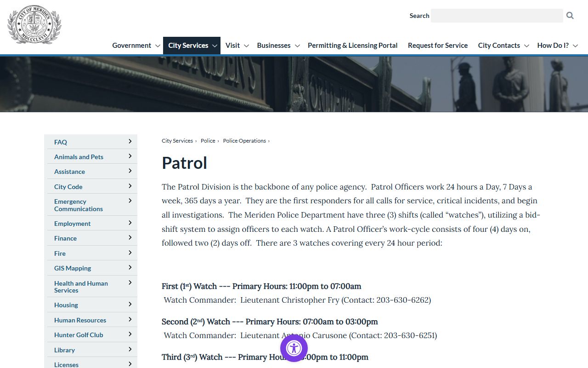Screen dimensions: 588x368
Task: Expand the FAQ row arrow
Action: click(130, 141)
